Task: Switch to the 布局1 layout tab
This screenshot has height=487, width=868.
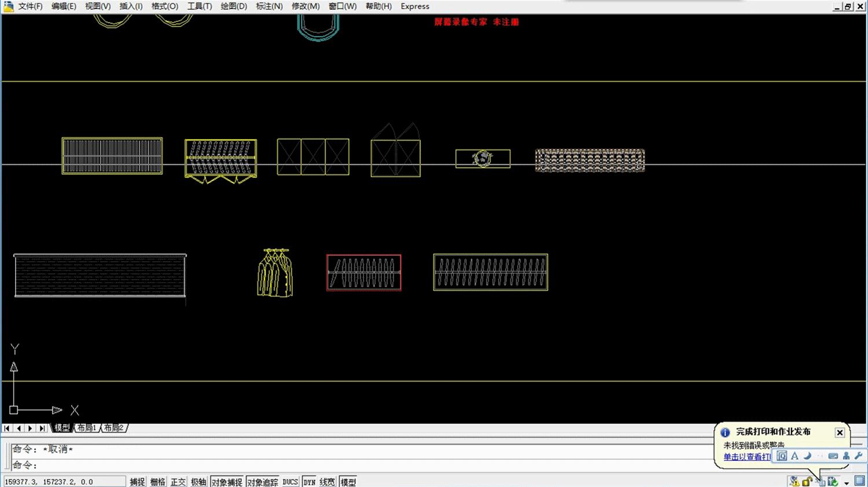Action: (87, 428)
